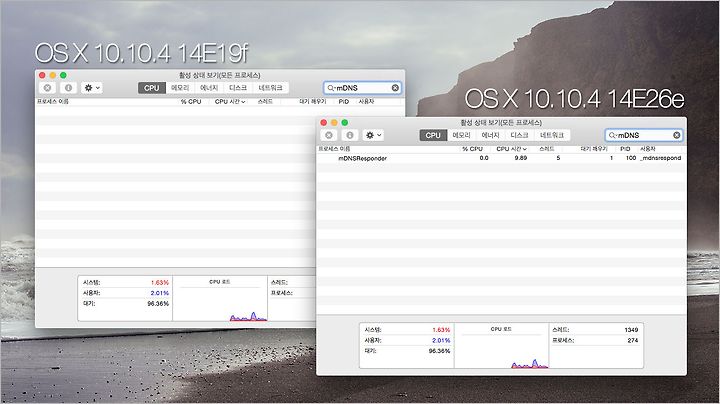The height and width of the screenshot is (404, 720).
Task: Sort by % CPU in 14E26e window
Action: (472, 149)
